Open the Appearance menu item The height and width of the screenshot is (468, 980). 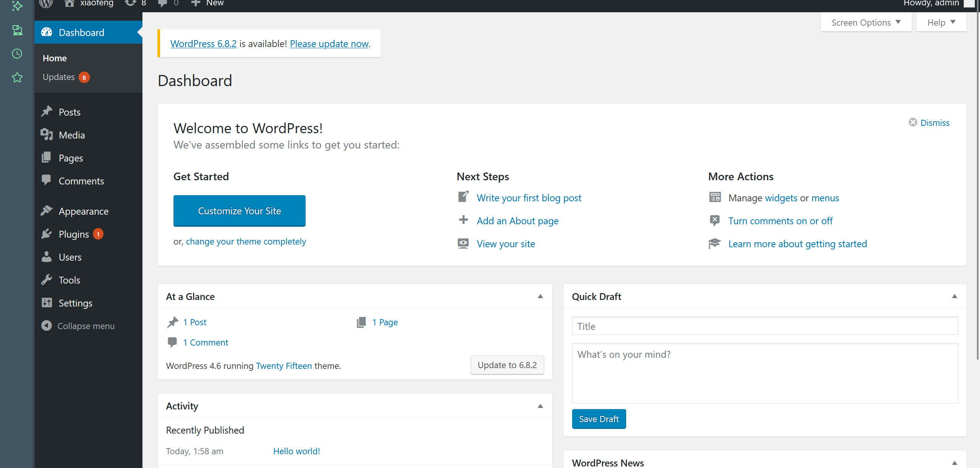88,211
